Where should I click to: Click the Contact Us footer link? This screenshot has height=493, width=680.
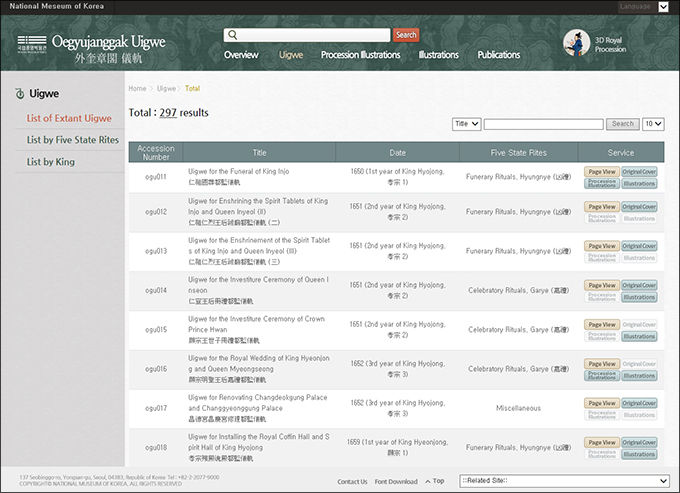pos(352,481)
